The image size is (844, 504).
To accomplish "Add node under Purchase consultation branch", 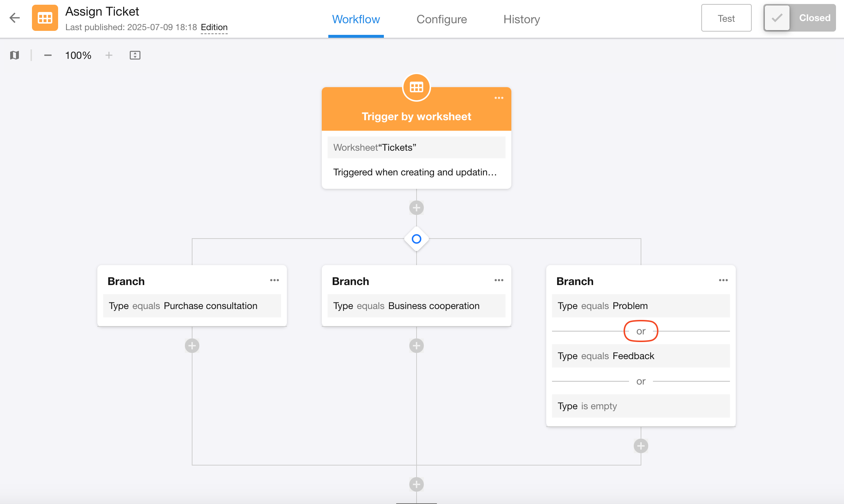I will pyautogui.click(x=192, y=346).
